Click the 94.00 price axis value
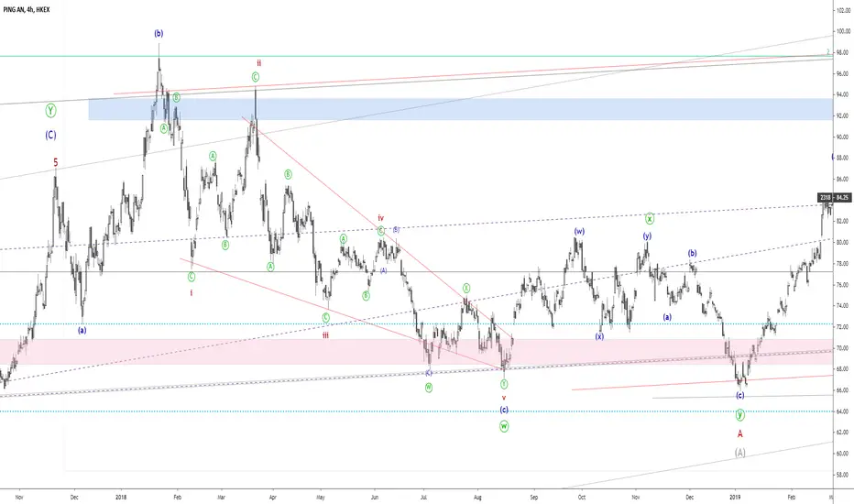Screen dimensions: 854x504 [843, 94]
